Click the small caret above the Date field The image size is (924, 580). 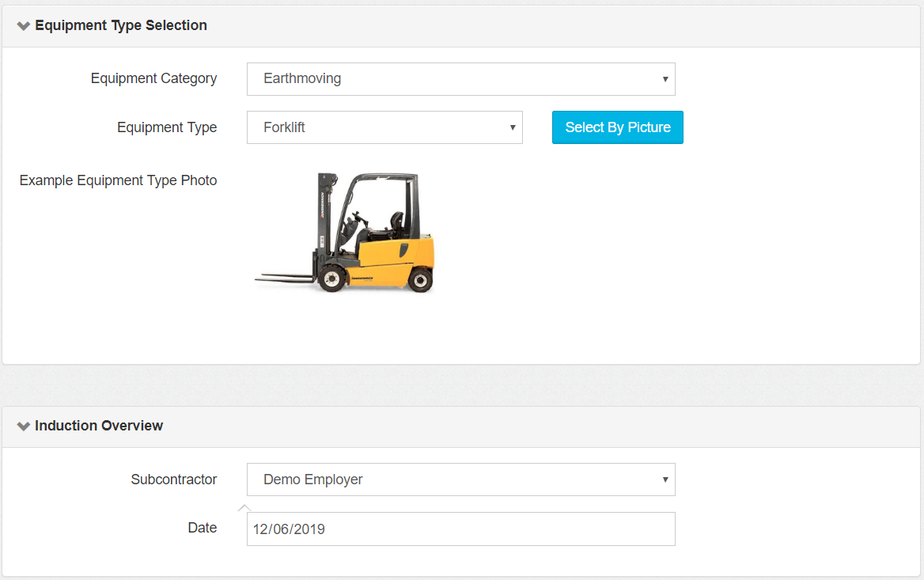[x=244, y=508]
